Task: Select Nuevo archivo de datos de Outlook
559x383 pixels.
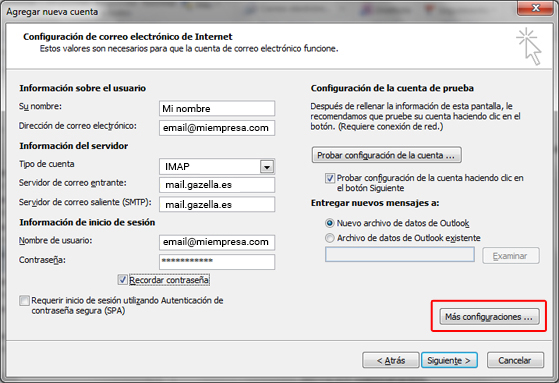Action: coord(330,223)
